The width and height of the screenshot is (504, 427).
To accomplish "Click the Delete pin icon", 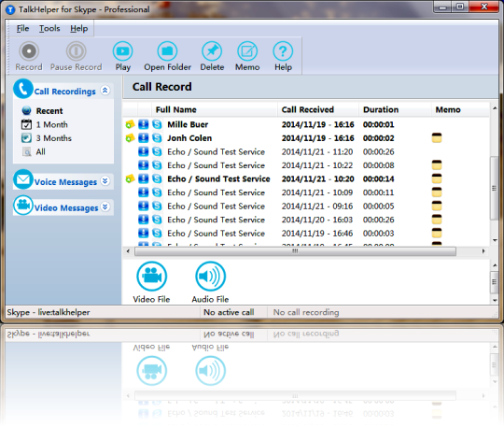I will coord(212,51).
